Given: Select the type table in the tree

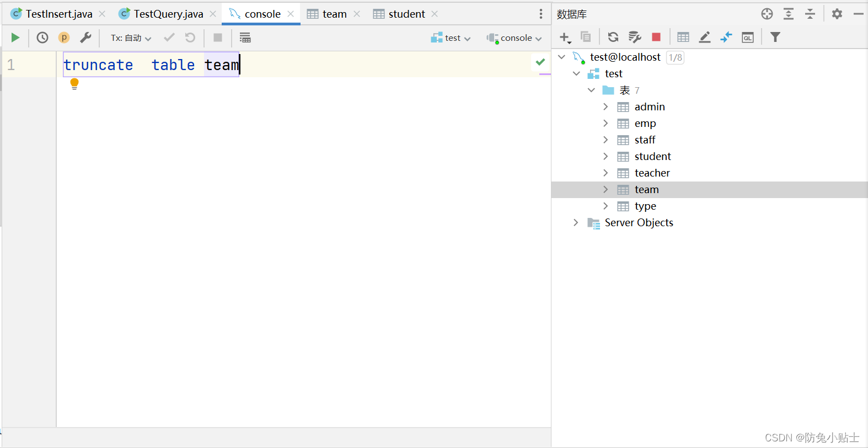Looking at the screenshot, I should click(645, 206).
